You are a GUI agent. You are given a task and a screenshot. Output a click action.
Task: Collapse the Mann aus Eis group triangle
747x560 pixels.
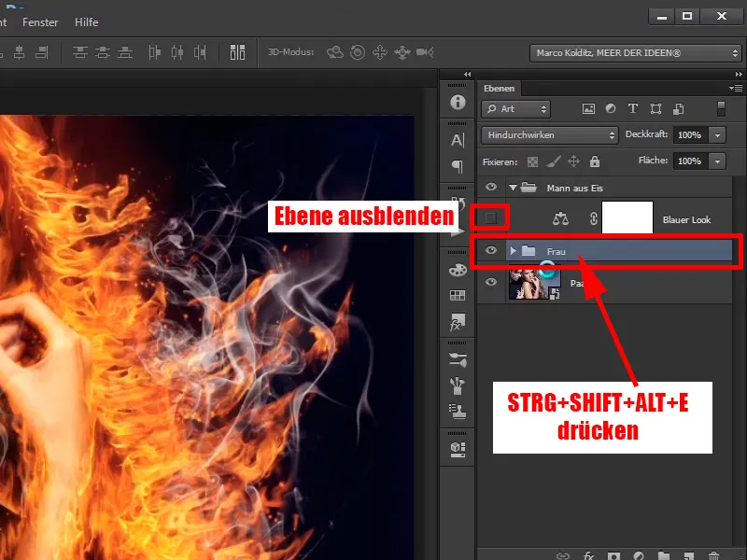513,188
